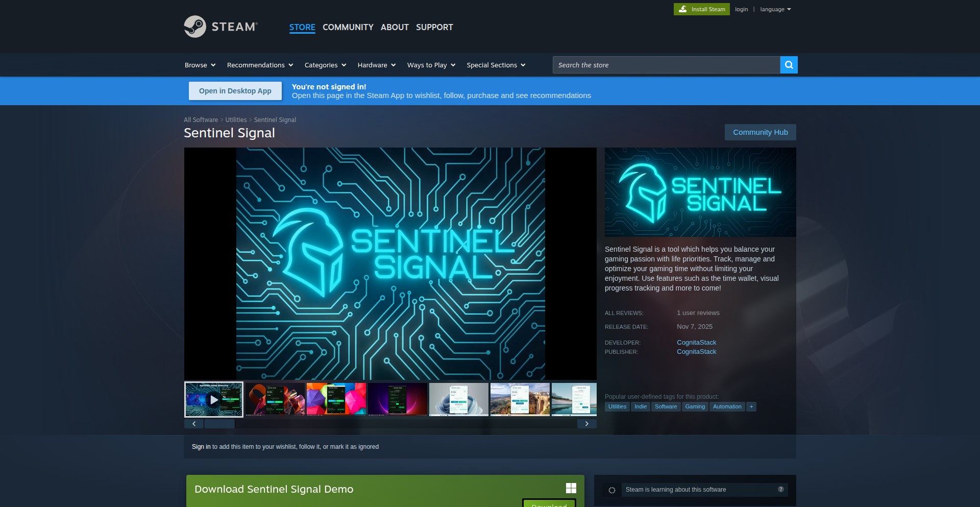Image resolution: width=980 pixels, height=507 pixels.
Task: Click the search magnifier icon
Action: click(x=789, y=65)
